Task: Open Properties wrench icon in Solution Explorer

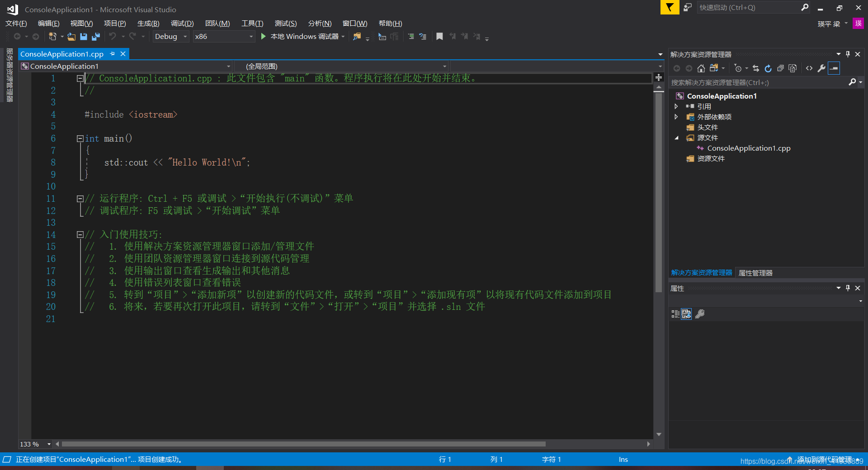Action: 821,68
